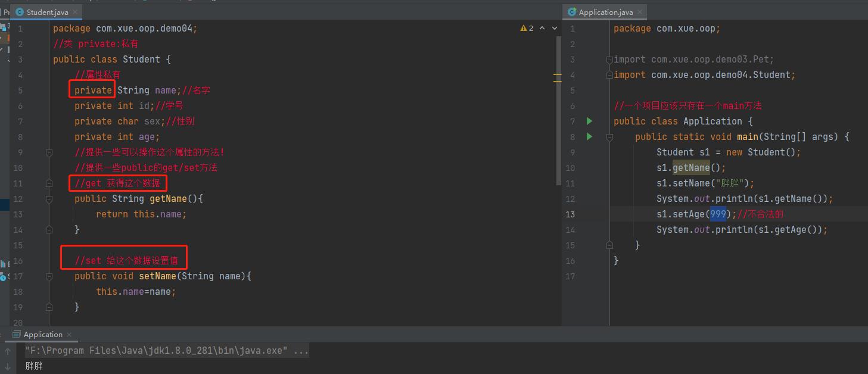Collapse the main method fold marker
Screen dimensions: 868x374
[x=609, y=137]
